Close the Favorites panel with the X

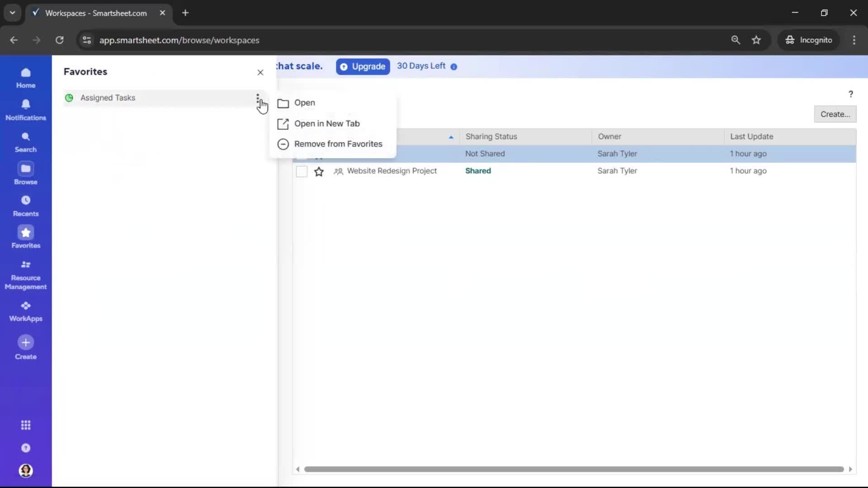pos(260,72)
